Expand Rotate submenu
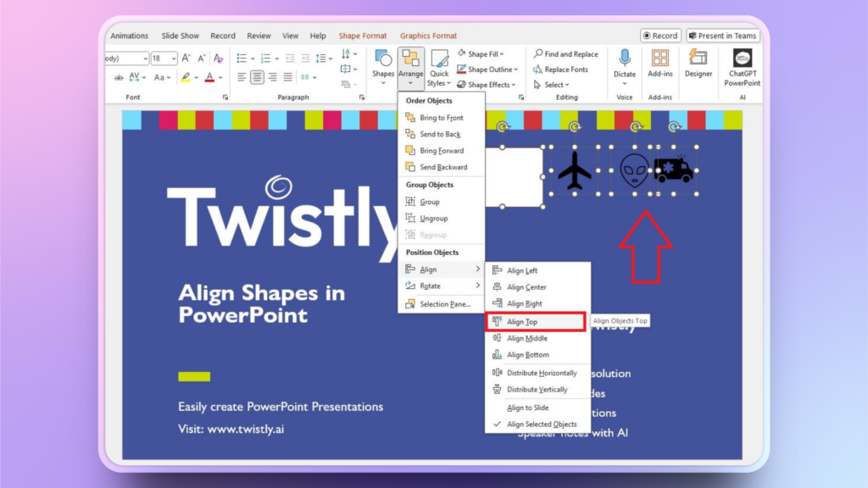 click(x=441, y=286)
